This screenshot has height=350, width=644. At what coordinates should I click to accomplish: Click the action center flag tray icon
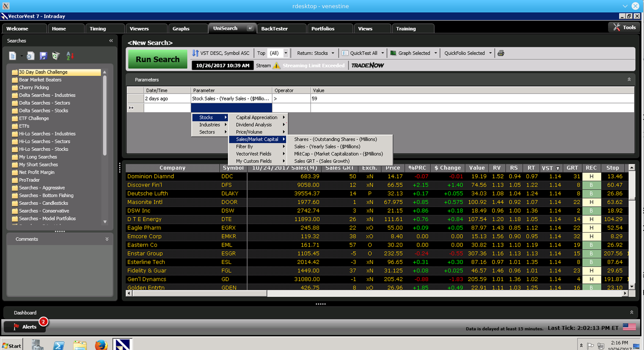coord(591,346)
